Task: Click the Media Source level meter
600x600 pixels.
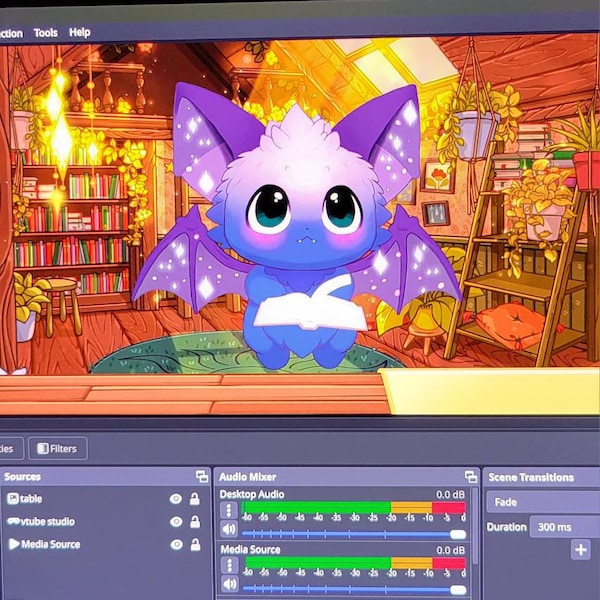Action: tap(354, 563)
